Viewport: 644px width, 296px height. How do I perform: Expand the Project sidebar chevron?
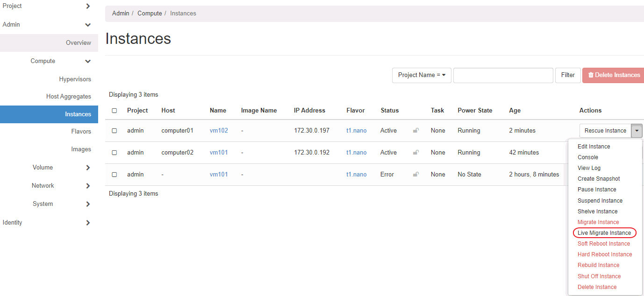[88, 6]
